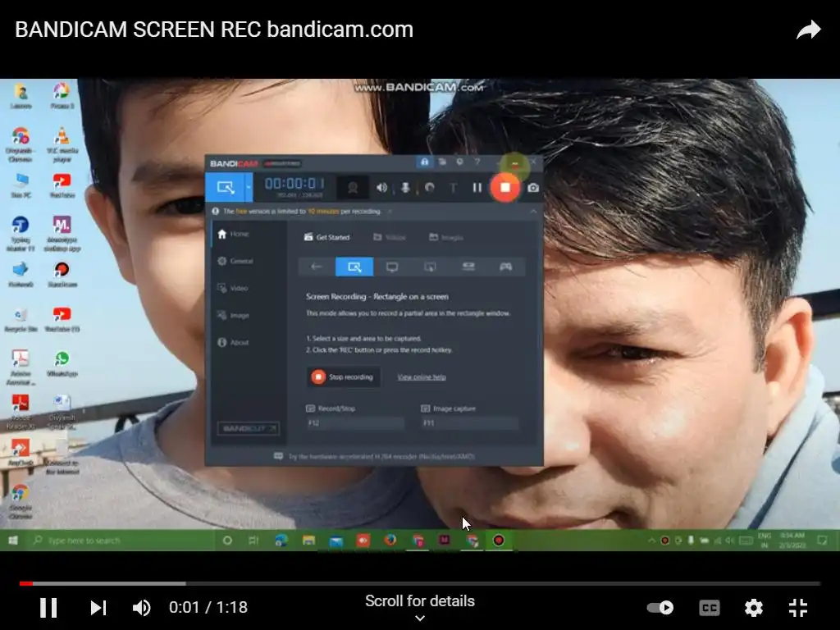Open Typing Master desktop icon
The image size is (840, 630).
click(21, 234)
